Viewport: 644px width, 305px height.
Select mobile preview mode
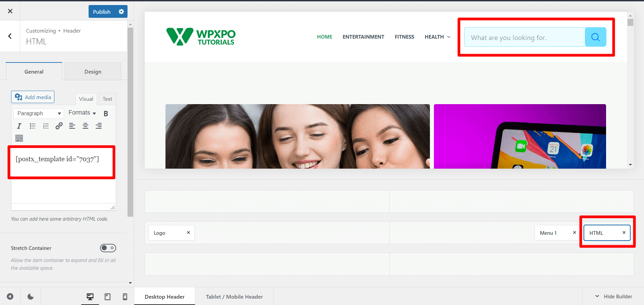pos(125,297)
